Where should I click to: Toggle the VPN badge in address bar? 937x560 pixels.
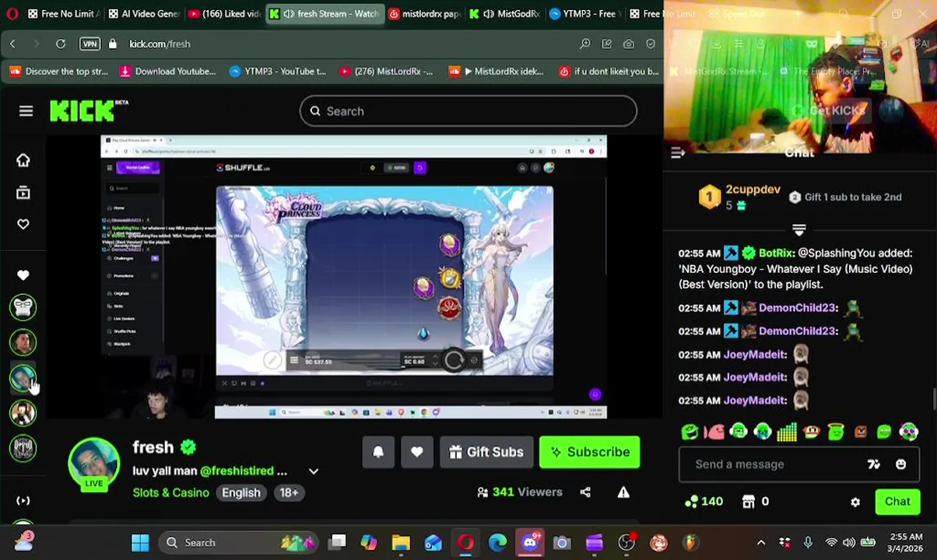point(89,44)
